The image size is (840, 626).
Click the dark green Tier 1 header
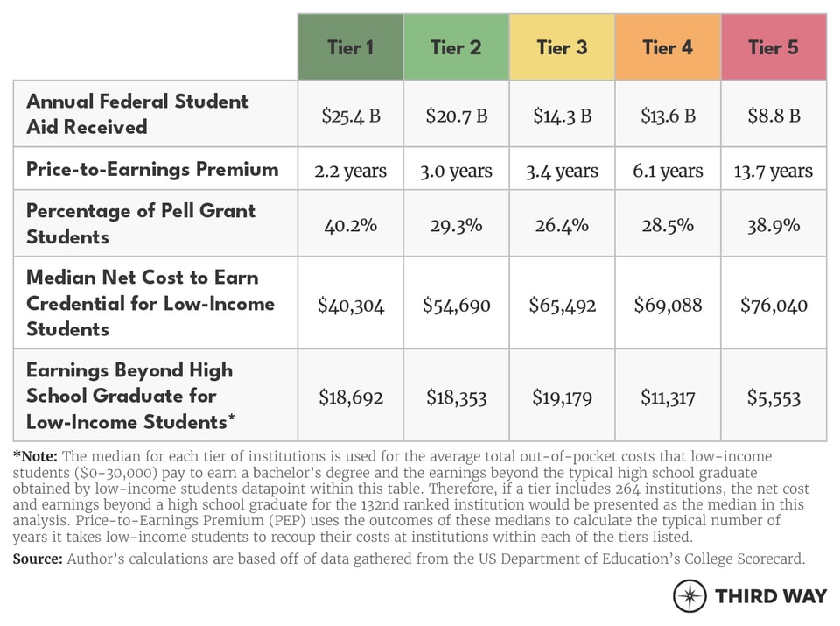350,47
